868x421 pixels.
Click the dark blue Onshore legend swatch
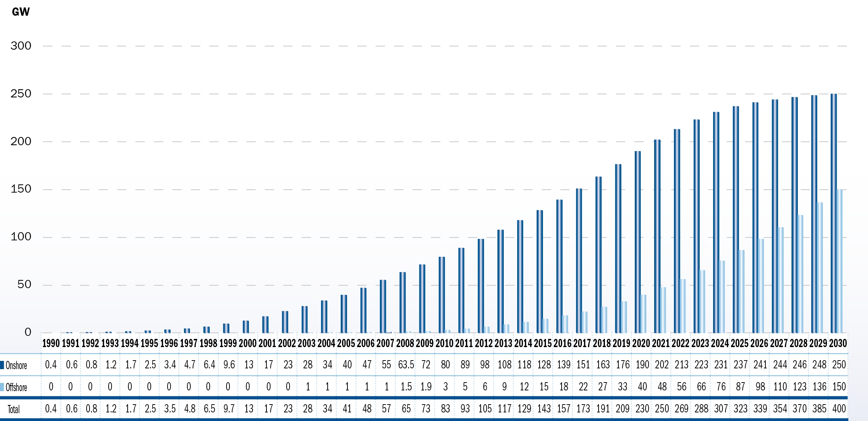point(2,365)
